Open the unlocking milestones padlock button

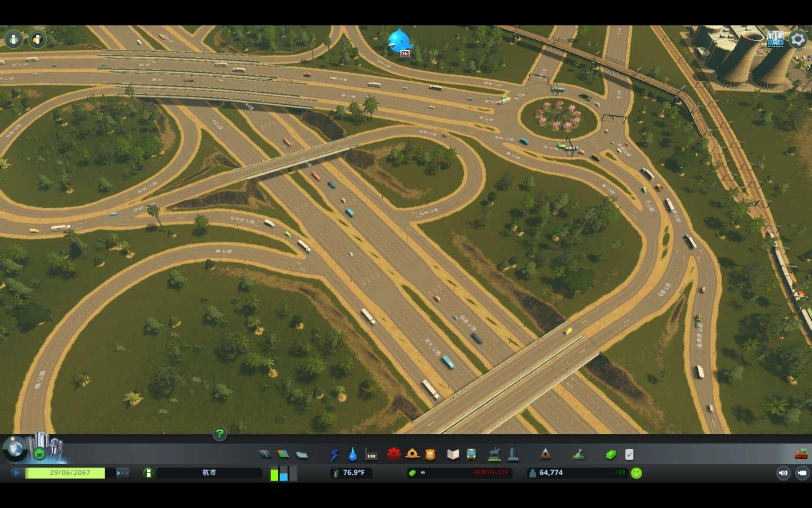click(40, 454)
